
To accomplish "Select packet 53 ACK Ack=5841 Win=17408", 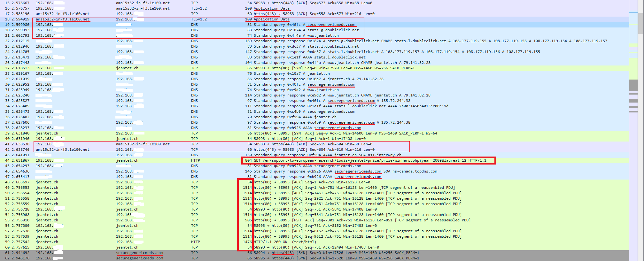I will coord(314,209).
